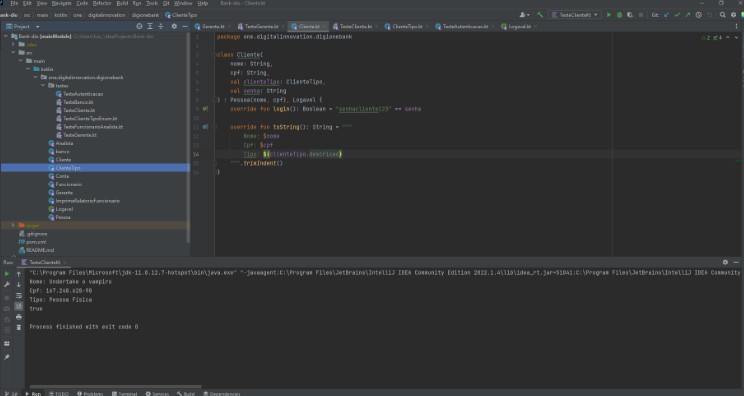The image size is (744, 396).
Task: Open user account dropdown in toolbar
Action: 524,15
